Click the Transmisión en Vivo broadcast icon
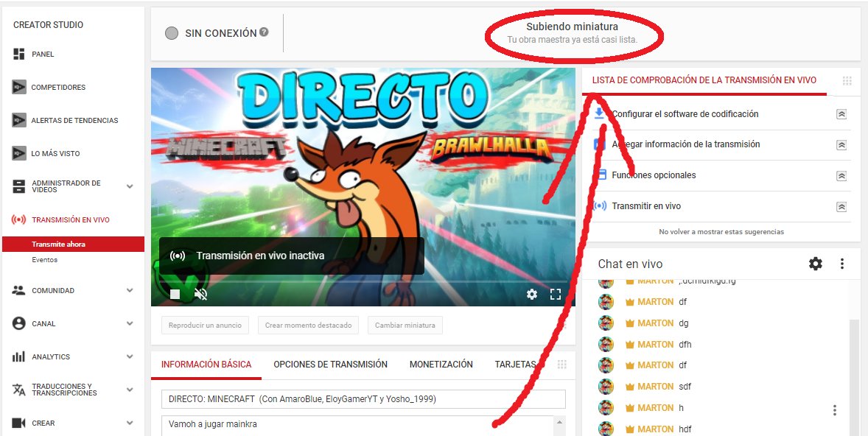868x436 pixels. 19,219
